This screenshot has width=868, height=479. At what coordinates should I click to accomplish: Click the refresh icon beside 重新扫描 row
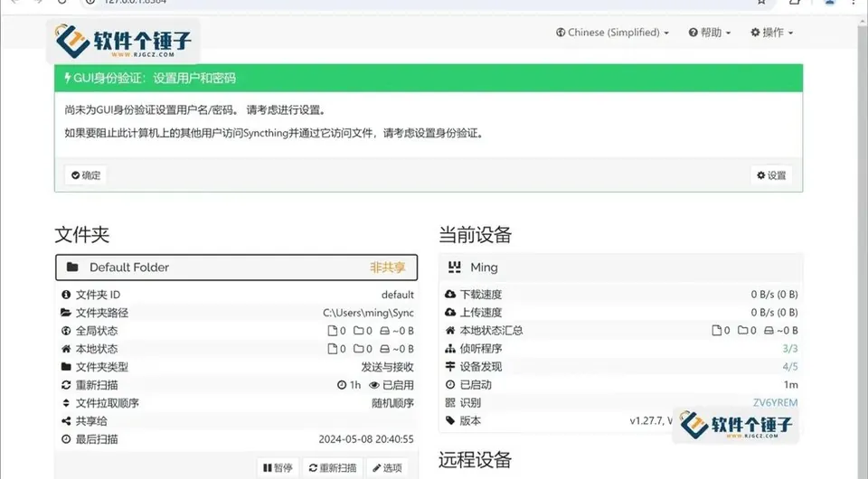[66, 385]
